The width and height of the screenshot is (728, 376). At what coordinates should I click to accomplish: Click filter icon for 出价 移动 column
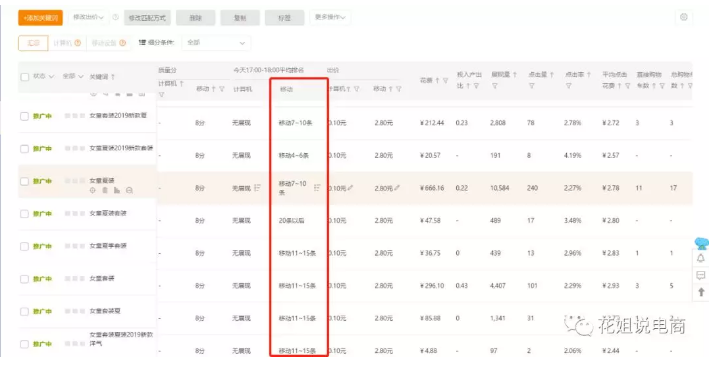point(398,89)
